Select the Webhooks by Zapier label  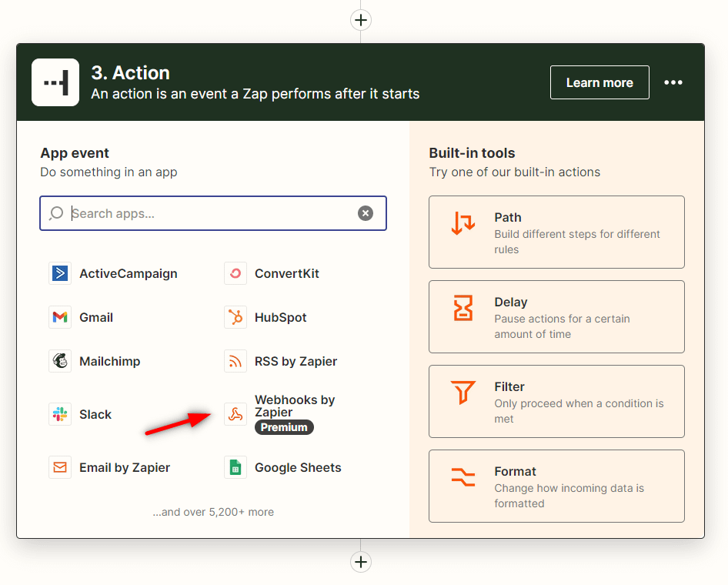tap(295, 406)
